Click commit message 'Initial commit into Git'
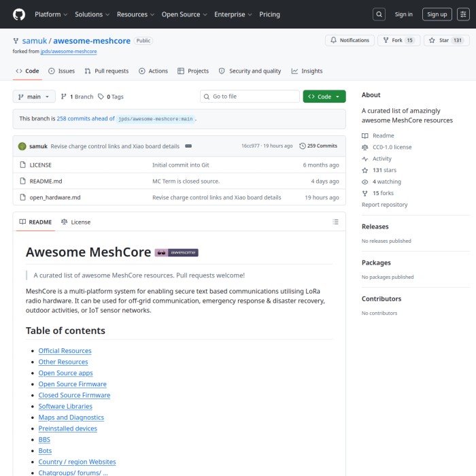 [181, 165]
